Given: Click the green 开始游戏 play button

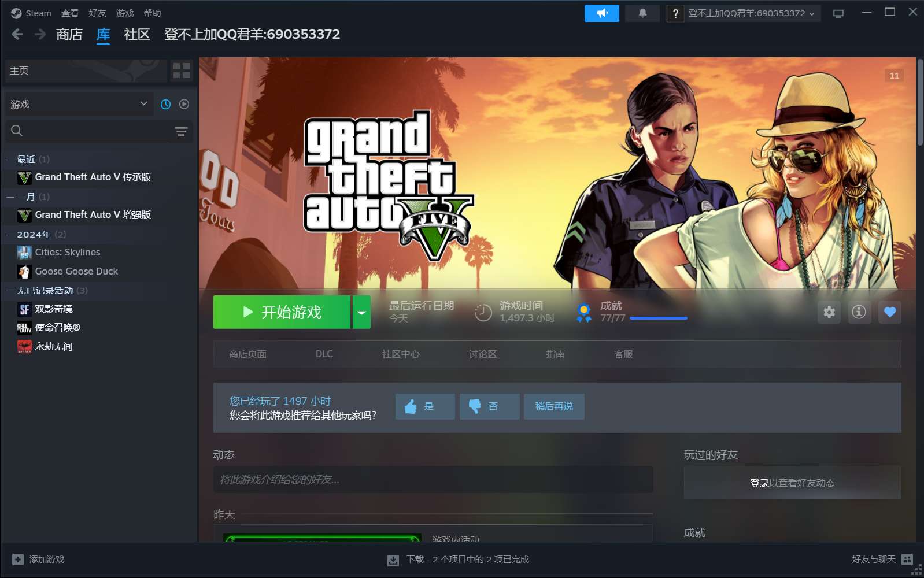Looking at the screenshot, I should 282,312.
